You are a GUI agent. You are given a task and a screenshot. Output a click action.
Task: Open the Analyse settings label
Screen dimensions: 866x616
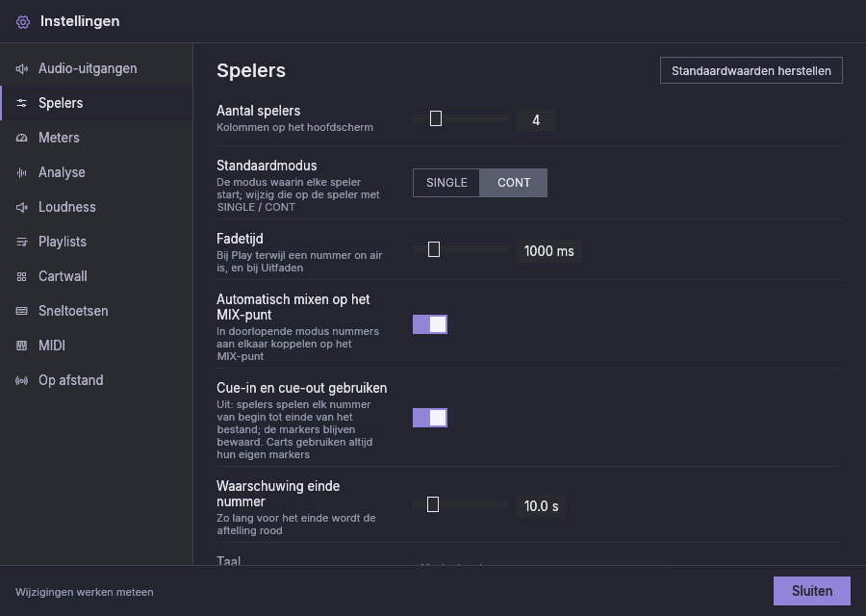pyautogui.click(x=62, y=172)
